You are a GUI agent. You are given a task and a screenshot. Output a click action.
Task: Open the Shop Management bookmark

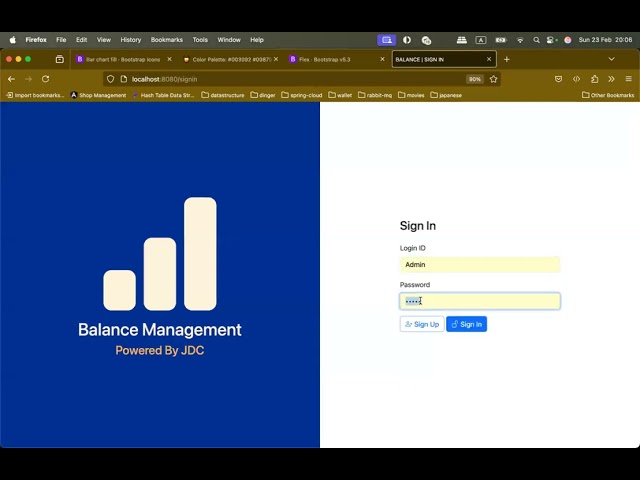point(98,95)
